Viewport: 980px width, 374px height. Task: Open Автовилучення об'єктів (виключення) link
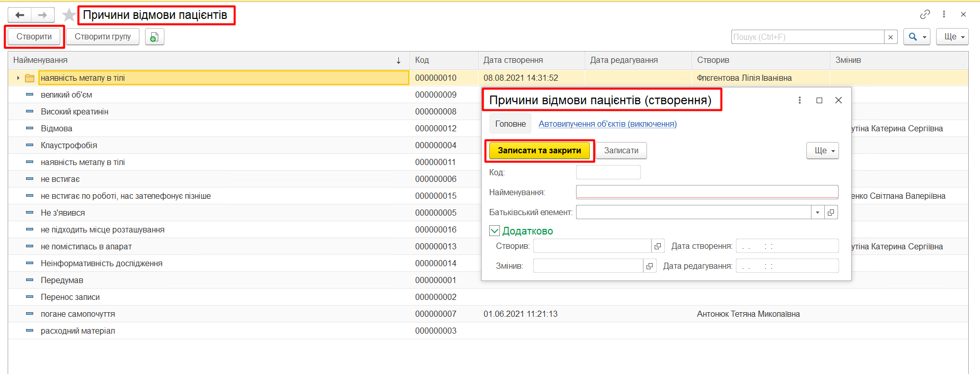coord(607,124)
